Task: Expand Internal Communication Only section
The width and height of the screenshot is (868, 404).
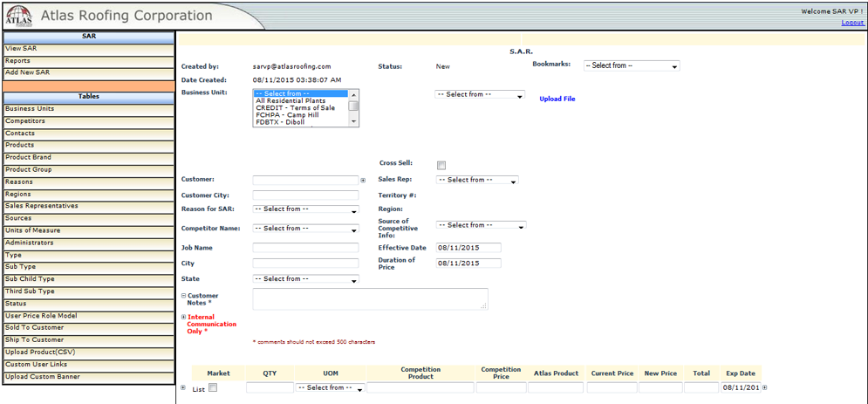Action: click(184, 317)
